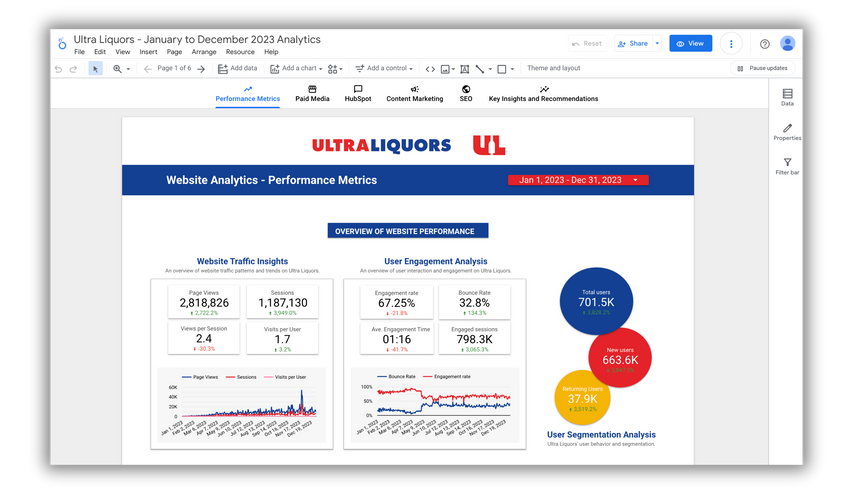Open the Arrange menu
Image resolution: width=853 pixels, height=494 pixels.
[204, 52]
